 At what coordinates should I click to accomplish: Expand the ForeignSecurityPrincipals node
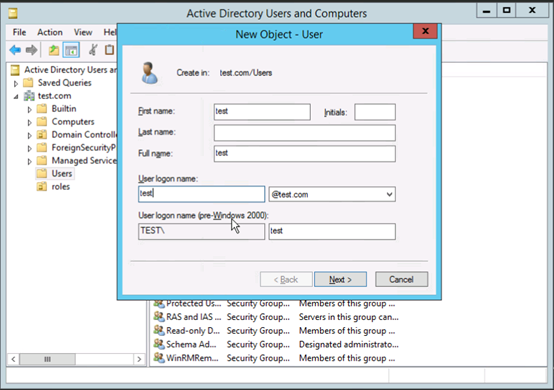coord(29,148)
